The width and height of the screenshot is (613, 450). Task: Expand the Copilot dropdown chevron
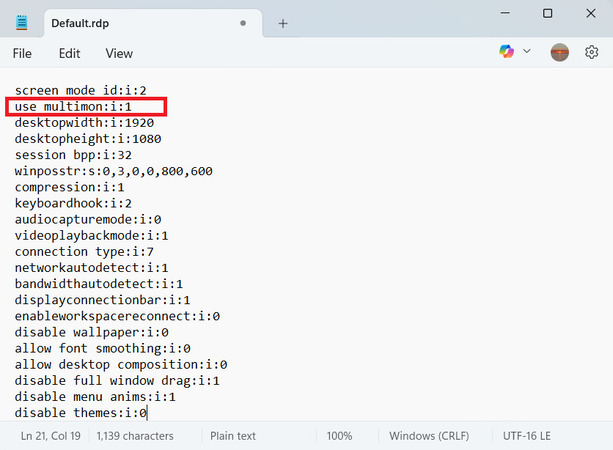pos(527,51)
